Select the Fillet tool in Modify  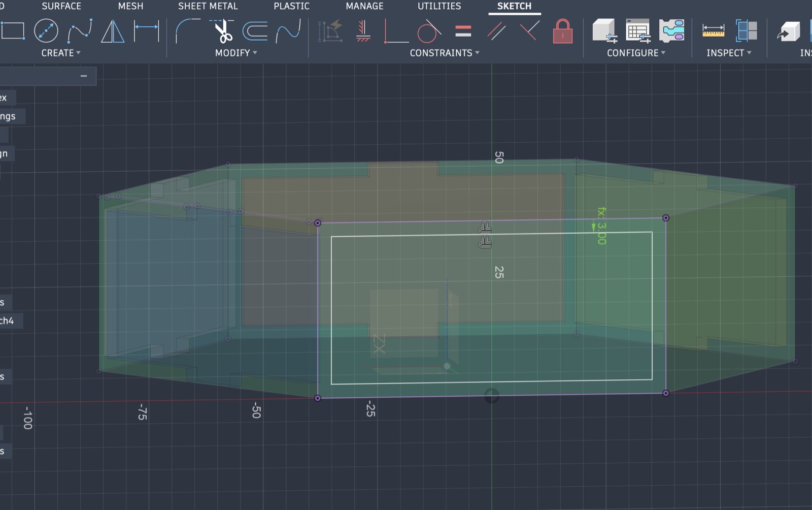click(x=187, y=30)
